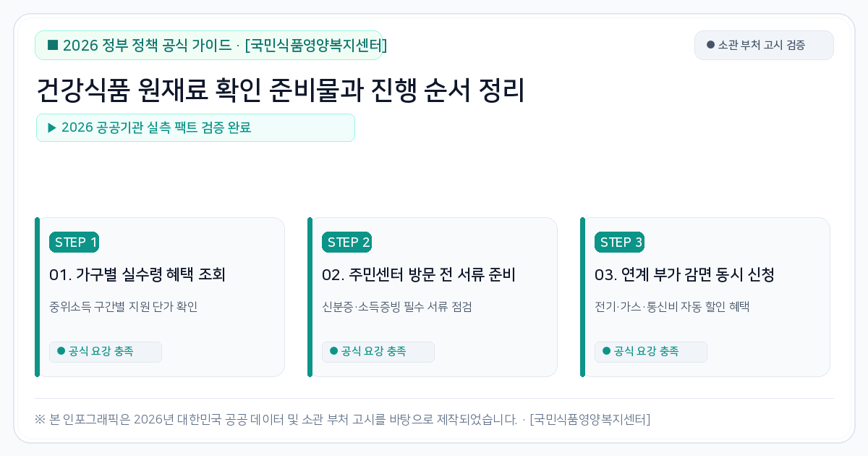Select the STEP 3 badge
Image resolution: width=868 pixels, height=456 pixels.
619,242
